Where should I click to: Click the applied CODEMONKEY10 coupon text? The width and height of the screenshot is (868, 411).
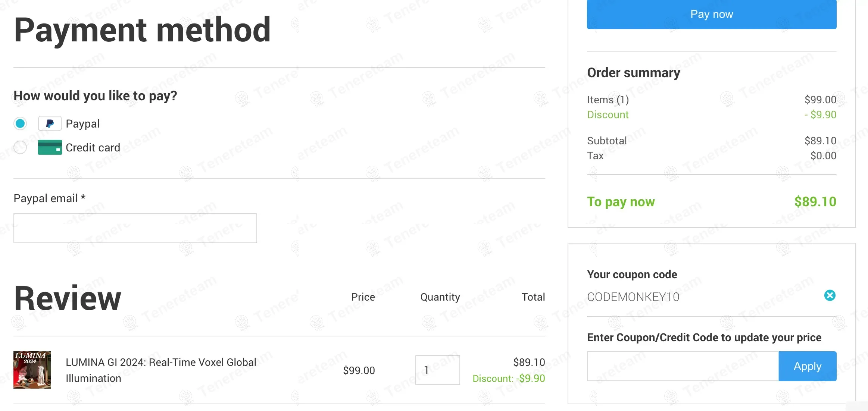pyautogui.click(x=633, y=297)
